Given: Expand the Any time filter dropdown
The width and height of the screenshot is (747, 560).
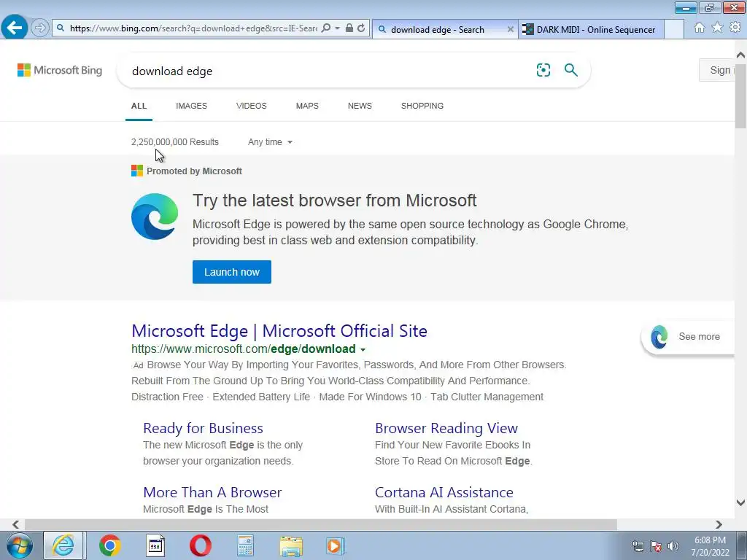Looking at the screenshot, I should click(x=270, y=142).
